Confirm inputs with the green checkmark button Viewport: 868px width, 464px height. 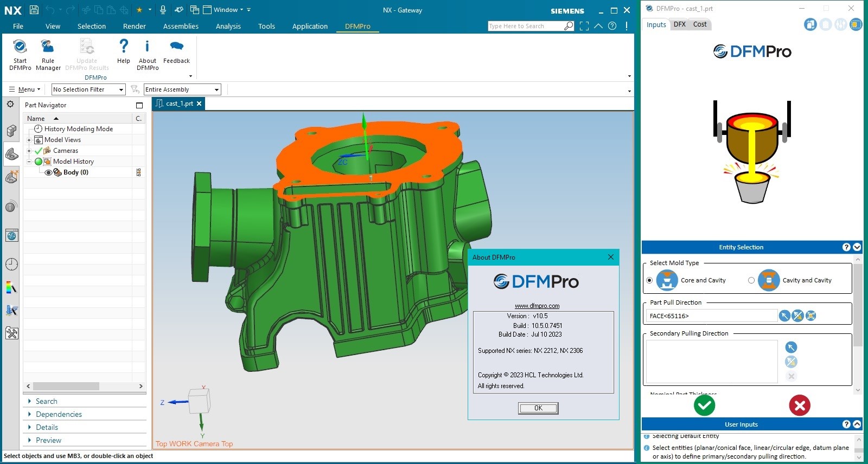coord(704,405)
